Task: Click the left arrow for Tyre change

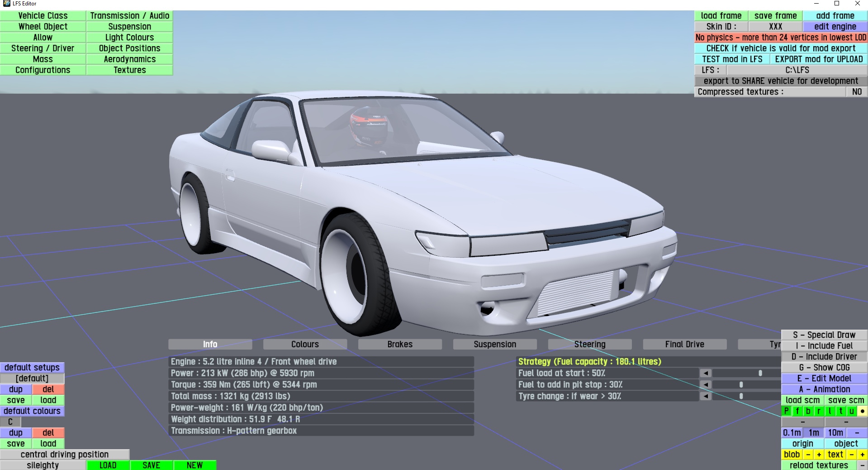Action: [x=706, y=396]
